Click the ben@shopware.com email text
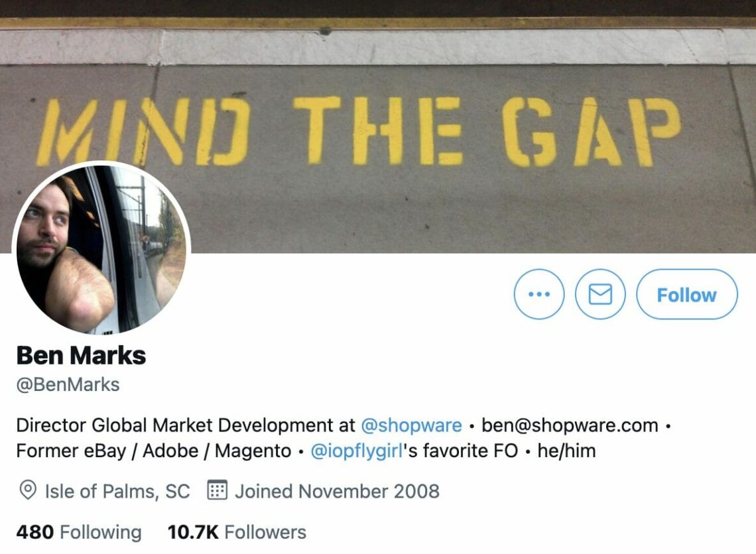 click(x=570, y=425)
